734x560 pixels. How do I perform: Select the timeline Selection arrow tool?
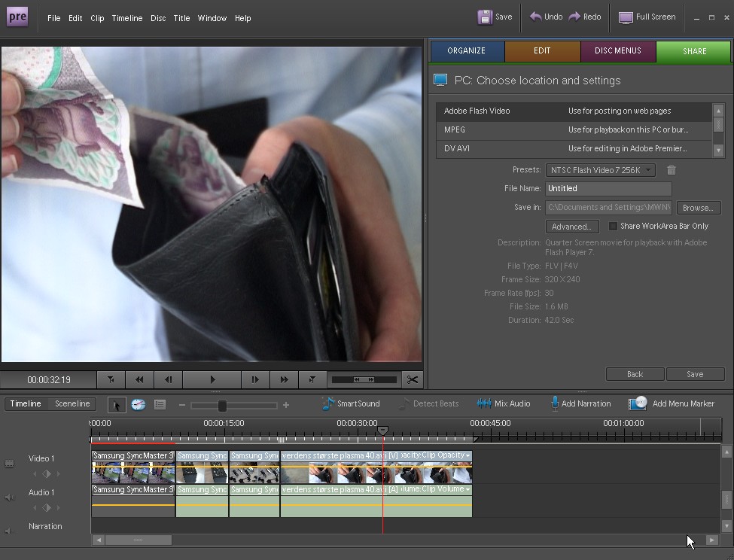(116, 405)
